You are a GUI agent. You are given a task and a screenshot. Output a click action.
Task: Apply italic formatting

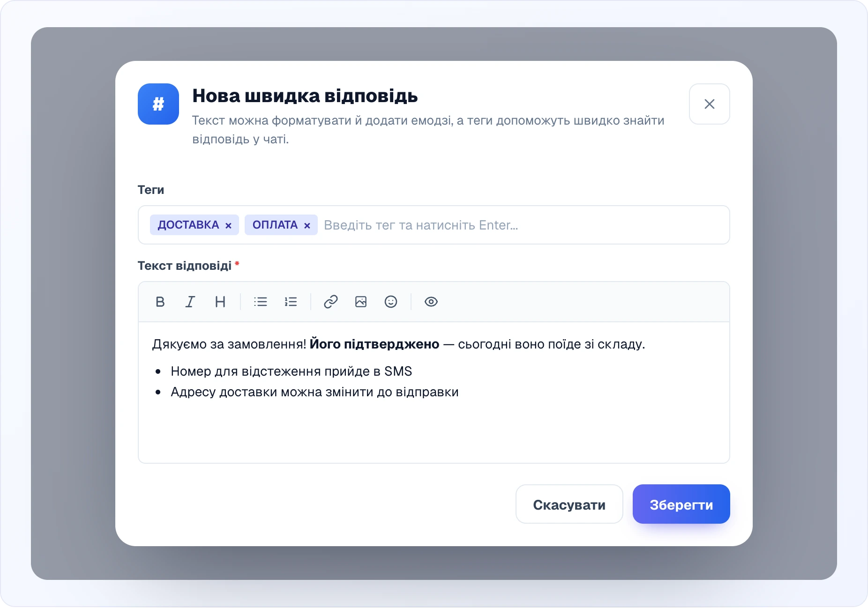[x=190, y=302]
